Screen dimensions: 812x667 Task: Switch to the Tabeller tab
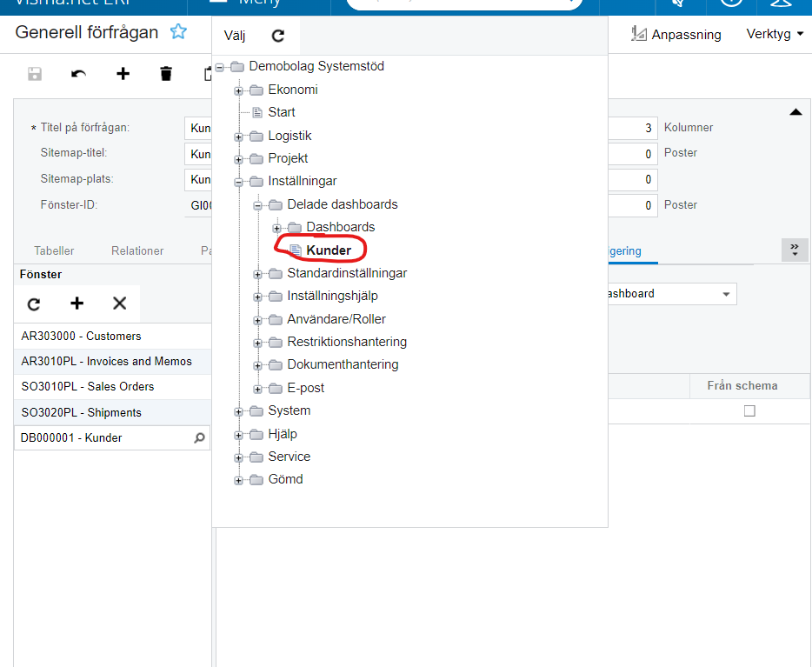pyautogui.click(x=54, y=251)
